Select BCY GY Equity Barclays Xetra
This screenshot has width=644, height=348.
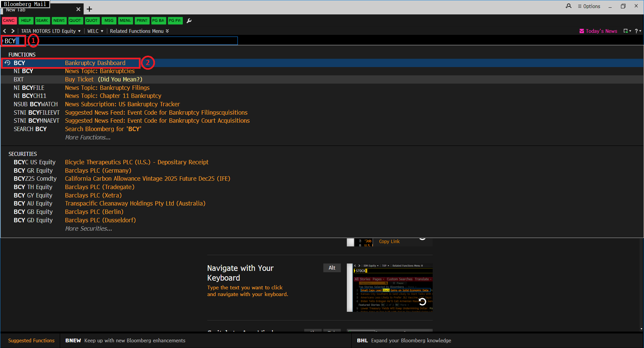click(x=322, y=195)
